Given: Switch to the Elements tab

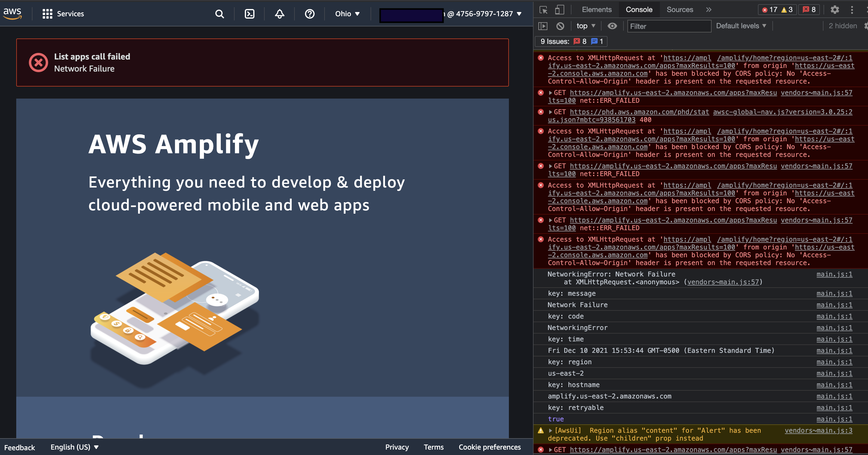Looking at the screenshot, I should (x=596, y=10).
